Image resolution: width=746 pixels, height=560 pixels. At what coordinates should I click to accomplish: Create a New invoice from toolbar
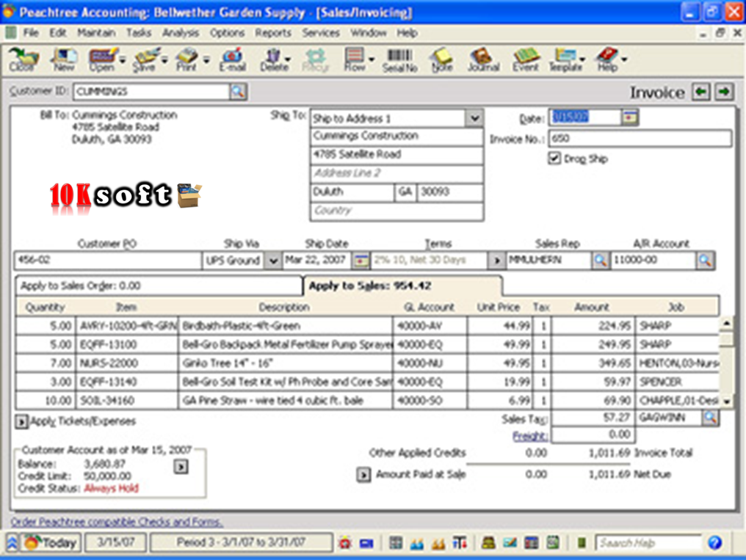[x=63, y=60]
